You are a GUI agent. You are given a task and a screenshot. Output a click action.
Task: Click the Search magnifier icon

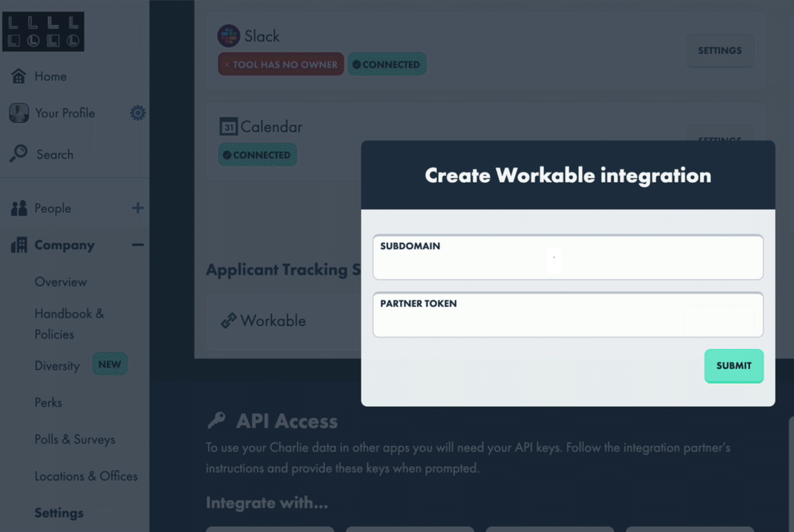(19, 153)
